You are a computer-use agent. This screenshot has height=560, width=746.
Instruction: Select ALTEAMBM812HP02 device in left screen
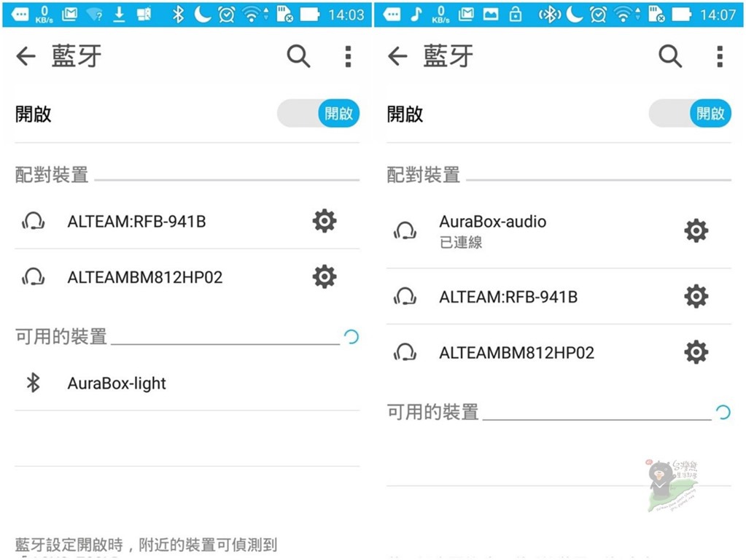pos(187,277)
